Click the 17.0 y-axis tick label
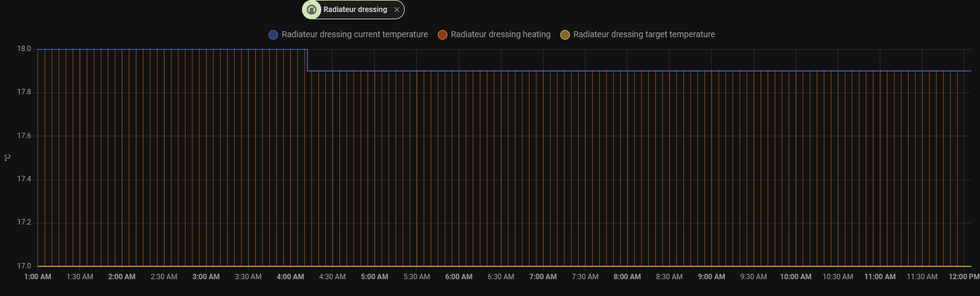The height and width of the screenshot is (296, 980). coord(24,266)
